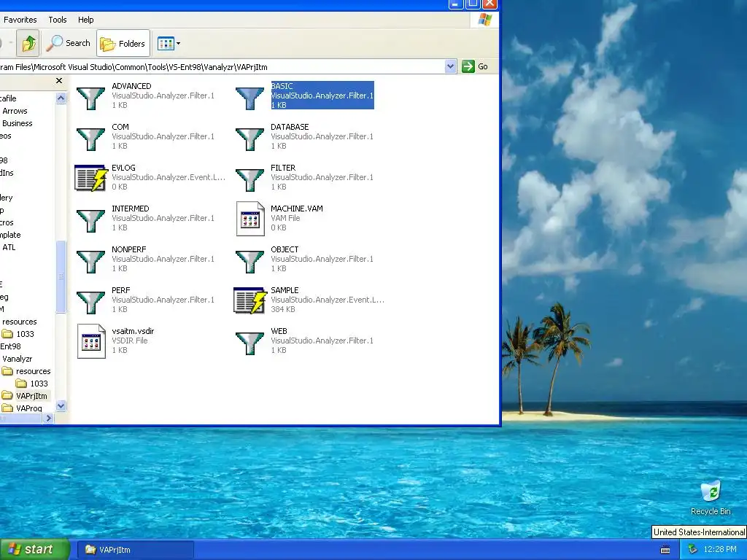Click the ADVANCED file name
This screenshot has width=747, height=560.
(x=131, y=86)
